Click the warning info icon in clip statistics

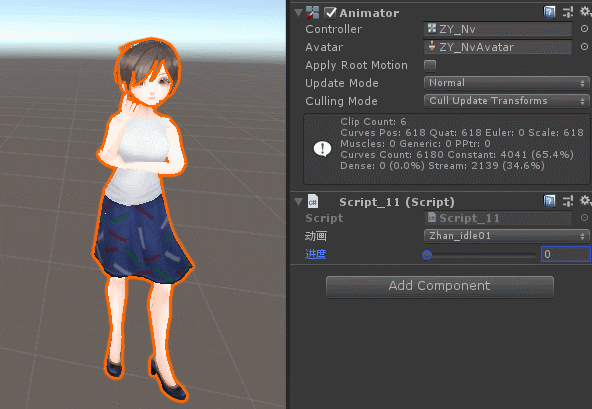click(322, 149)
